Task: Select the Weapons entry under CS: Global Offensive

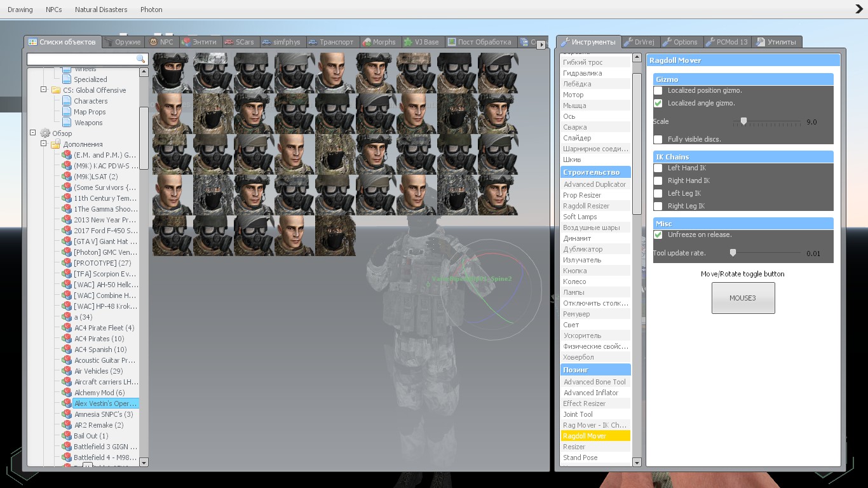Action: (x=88, y=123)
